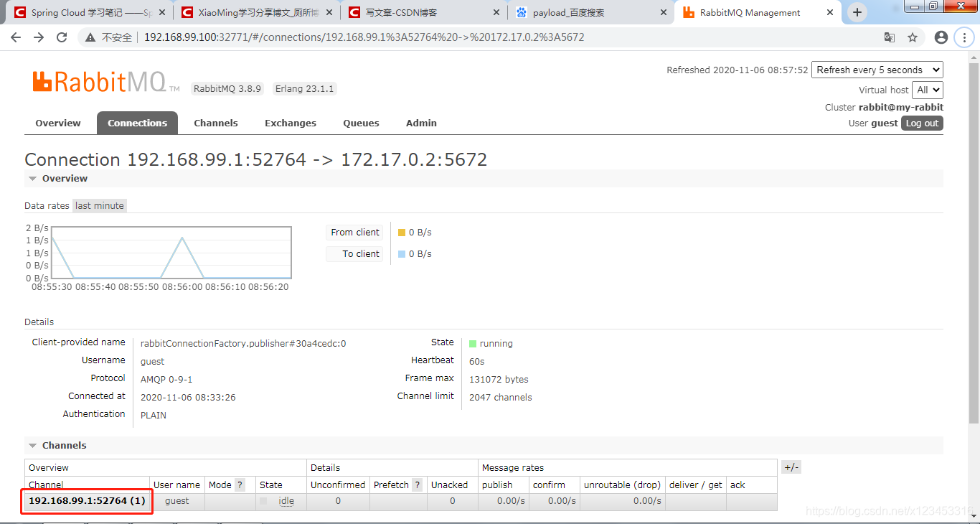Click the protocol value AMQP 0-9-1
This screenshot has height=524, width=980.
point(166,379)
